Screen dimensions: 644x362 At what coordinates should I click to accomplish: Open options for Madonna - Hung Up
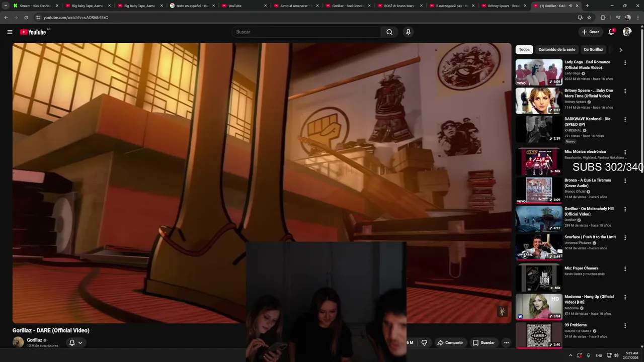pos(625,297)
